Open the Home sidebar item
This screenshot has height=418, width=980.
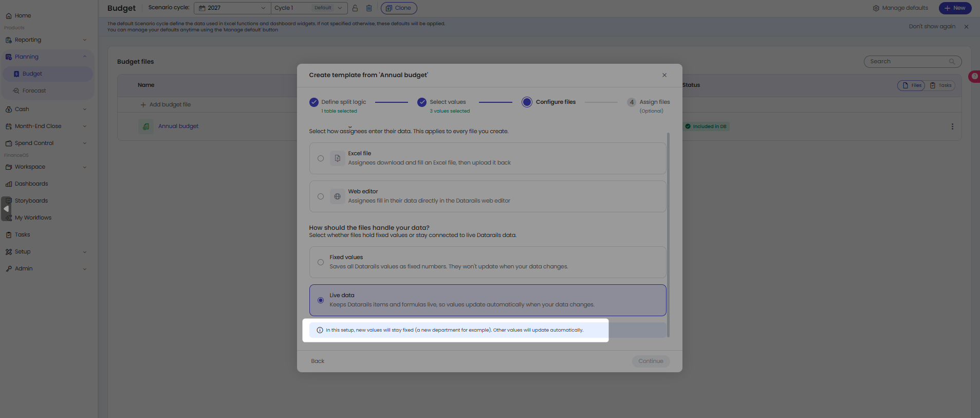[19, 15]
